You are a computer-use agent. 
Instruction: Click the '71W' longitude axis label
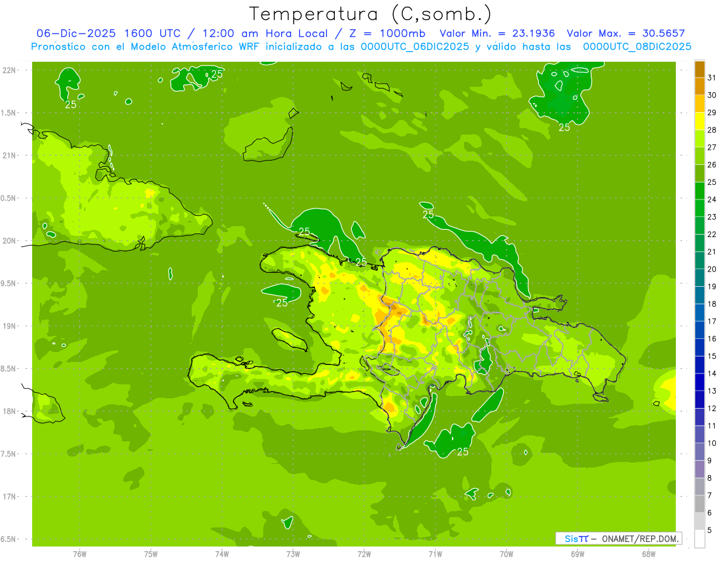pos(435,554)
